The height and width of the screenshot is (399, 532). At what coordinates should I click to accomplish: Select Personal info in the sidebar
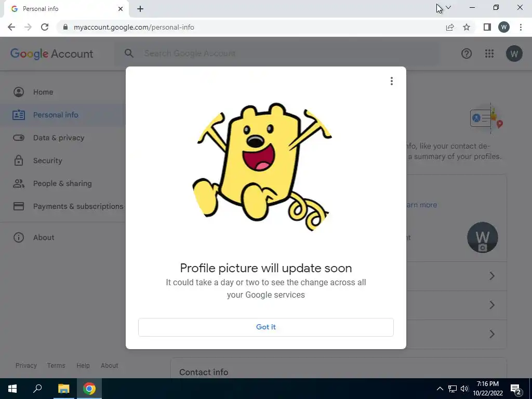[x=63, y=115]
